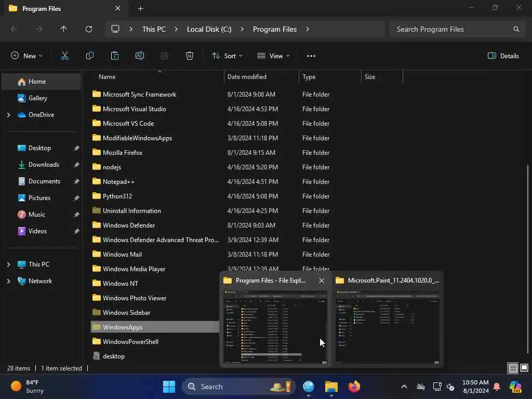Click the Copilot icon in taskbar
This screenshot has width=532, height=399.
pos(515,387)
